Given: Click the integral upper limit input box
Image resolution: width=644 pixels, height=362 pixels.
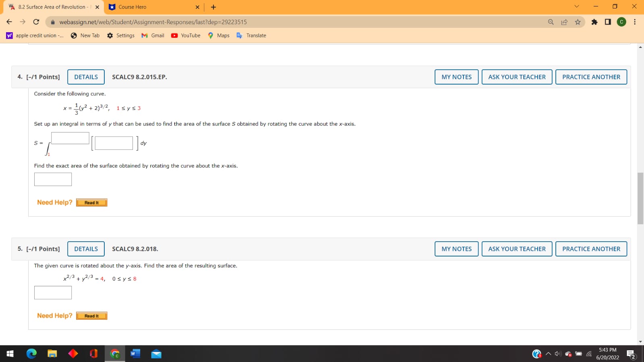Looking at the screenshot, I should (70, 138).
